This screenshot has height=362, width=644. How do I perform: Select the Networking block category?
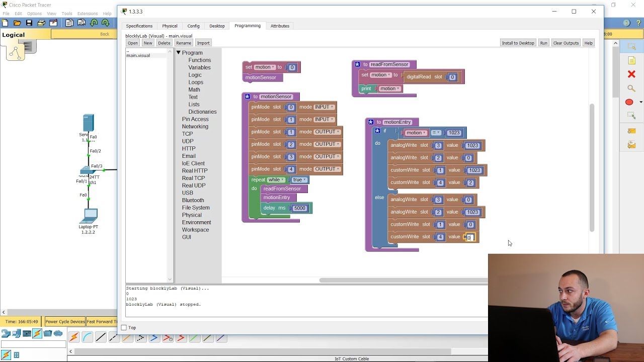coord(195,127)
